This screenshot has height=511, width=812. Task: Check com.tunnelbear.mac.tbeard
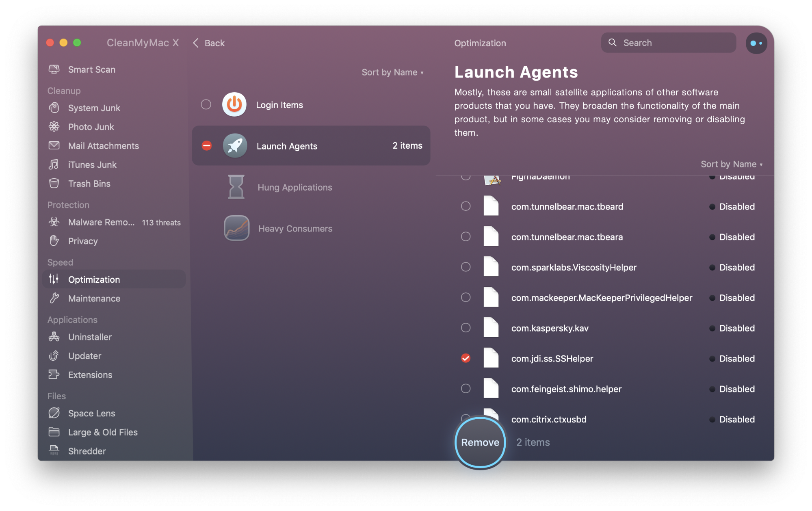pyautogui.click(x=466, y=206)
